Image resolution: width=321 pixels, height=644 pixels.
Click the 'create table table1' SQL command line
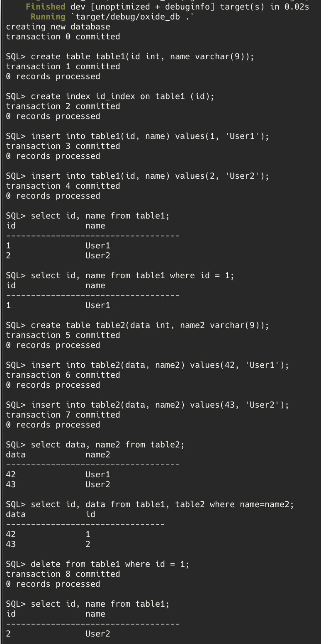pyautogui.click(x=130, y=56)
